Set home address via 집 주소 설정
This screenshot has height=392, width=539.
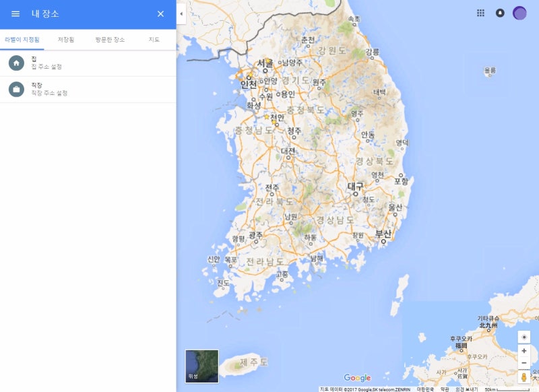click(x=46, y=67)
